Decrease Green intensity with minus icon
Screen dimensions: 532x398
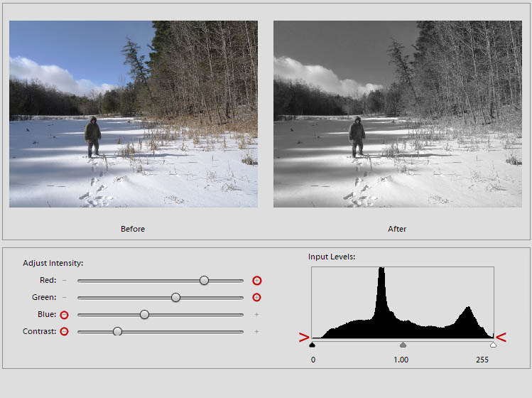pos(65,298)
